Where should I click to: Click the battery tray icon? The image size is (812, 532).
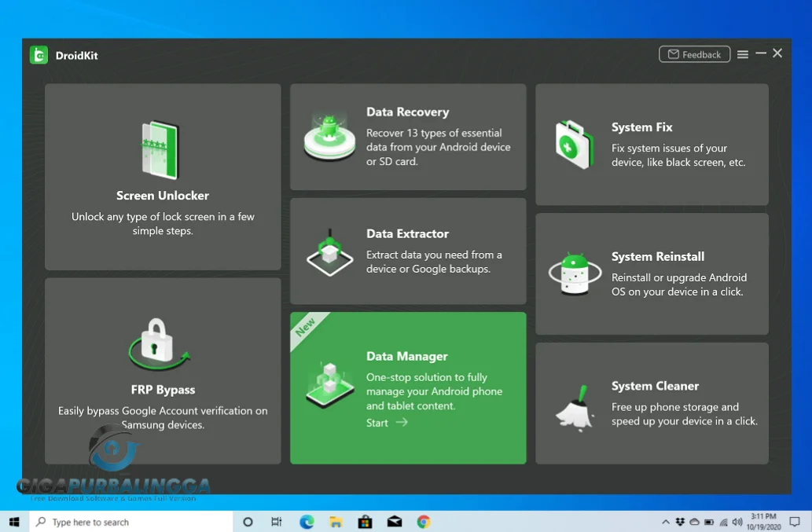[x=709, y=522]
